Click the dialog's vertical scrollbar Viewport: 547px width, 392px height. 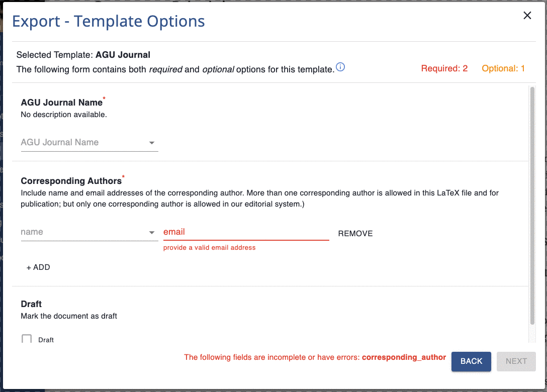[532, 206]
